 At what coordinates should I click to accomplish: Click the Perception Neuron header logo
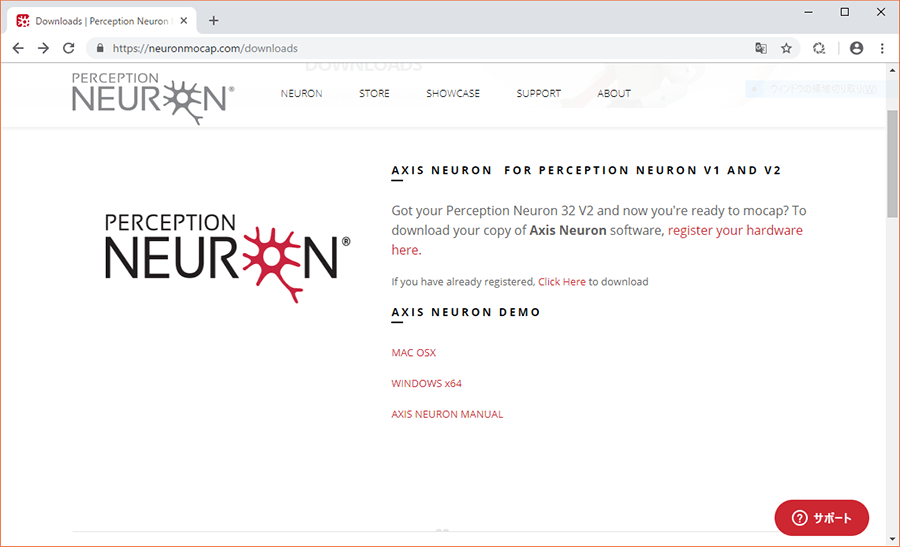click(x=153, y=98)
